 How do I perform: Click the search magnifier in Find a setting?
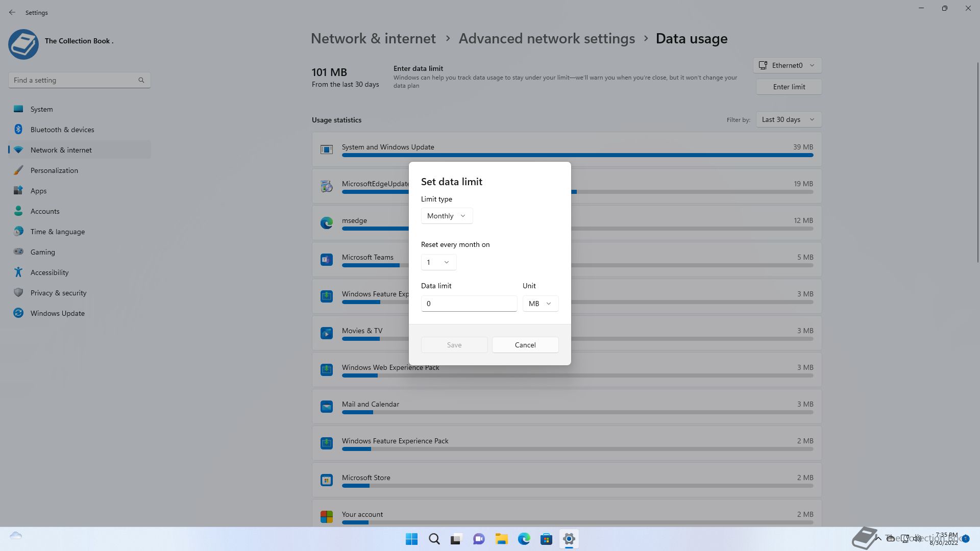pyautogui.click(x=141, y=80)
